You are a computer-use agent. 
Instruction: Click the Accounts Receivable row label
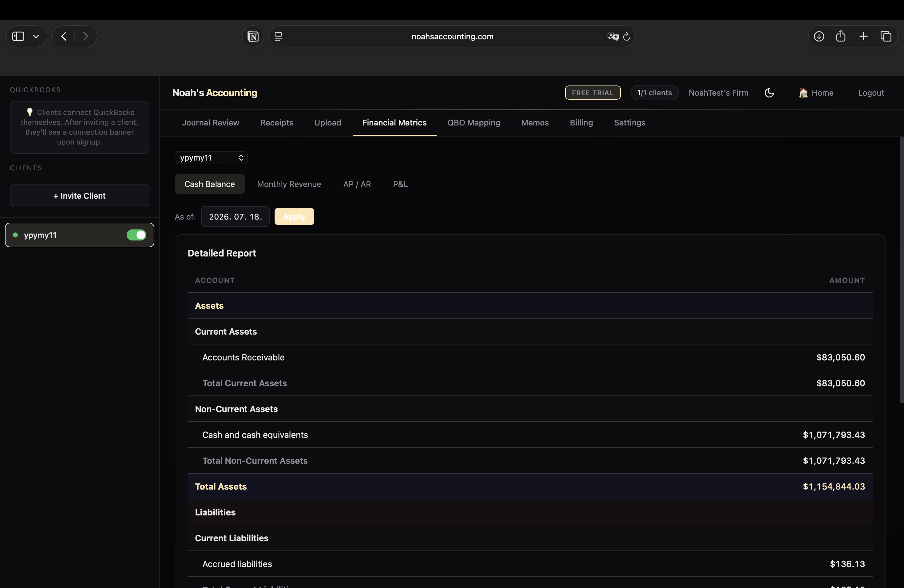click(x=243, y=357)
